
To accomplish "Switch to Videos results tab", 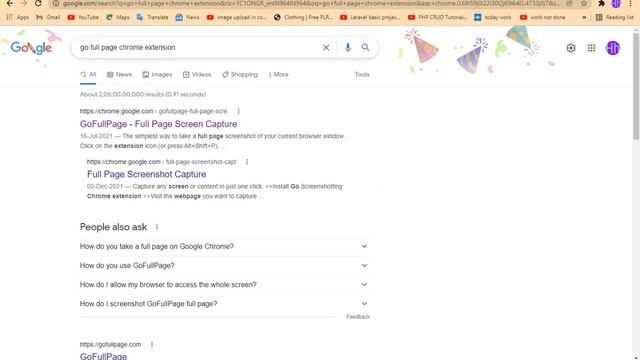I will point(197,74).
